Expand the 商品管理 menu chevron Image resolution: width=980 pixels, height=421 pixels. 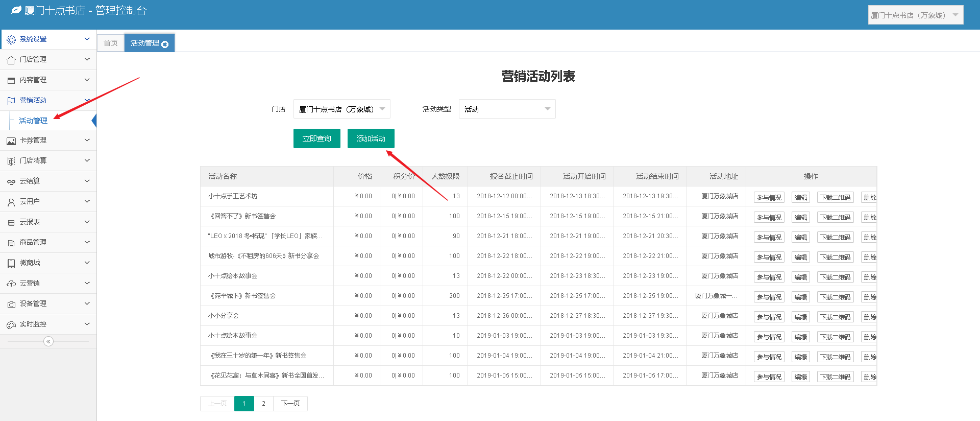click(87, 242)
